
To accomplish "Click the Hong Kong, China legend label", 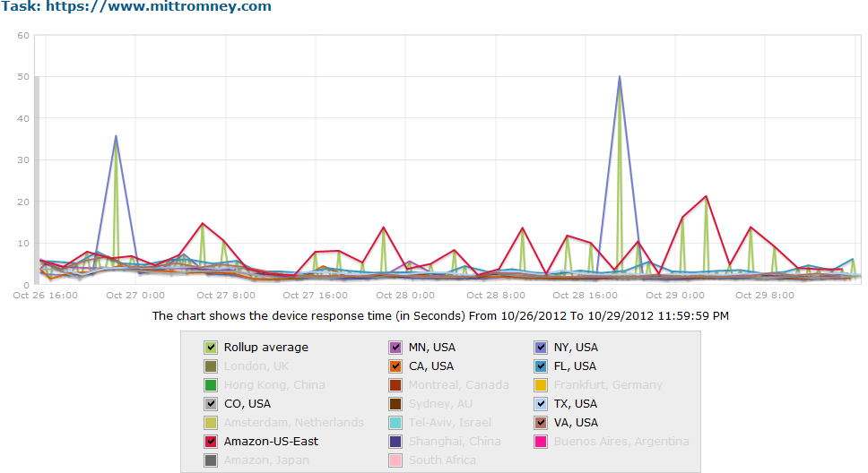I will pos(274,385).
